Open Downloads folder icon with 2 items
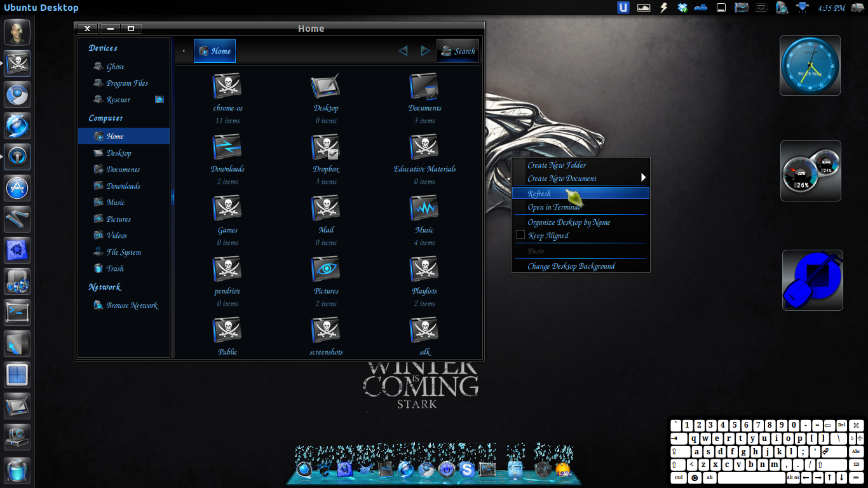The width and height of the screenshot is (868, 488). pyautogui.click(x=227, y=147)
